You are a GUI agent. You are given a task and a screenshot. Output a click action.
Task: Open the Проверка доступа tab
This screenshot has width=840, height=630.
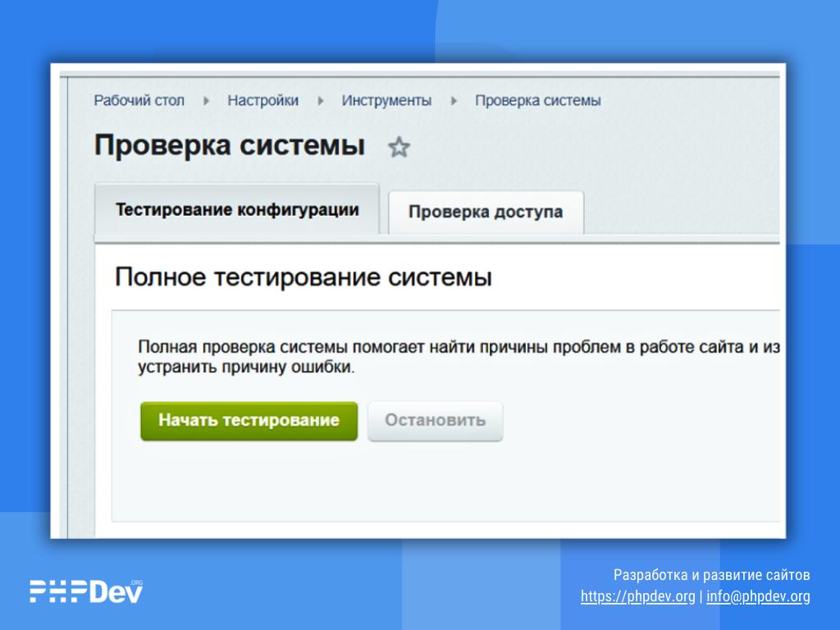[486, 212]
